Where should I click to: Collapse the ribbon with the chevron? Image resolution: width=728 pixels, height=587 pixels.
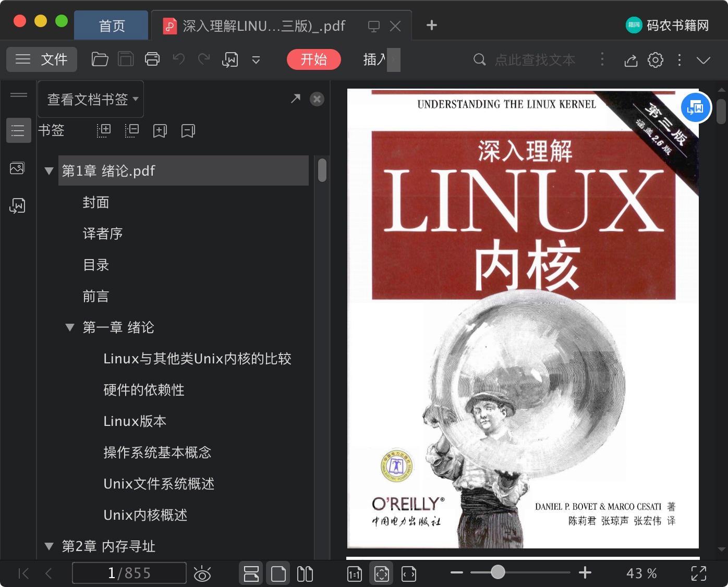point(703,60)
